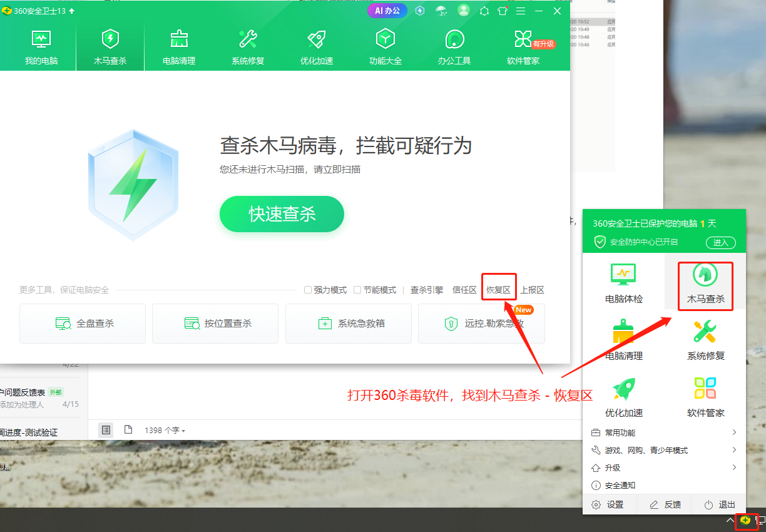The image size is (766, 532).
Task: Open 木马查杀 in tray popup
Action: pos(706,284)
